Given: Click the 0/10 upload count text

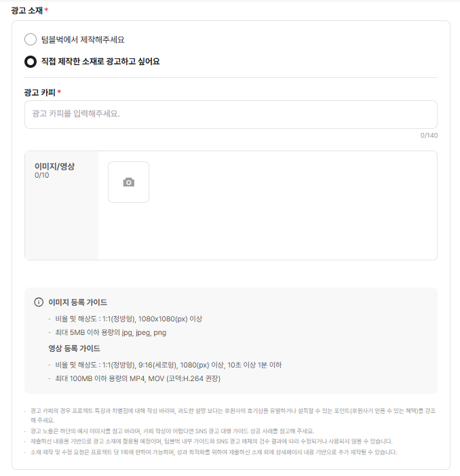Looking at the screenshot, I should pos(42,176).
